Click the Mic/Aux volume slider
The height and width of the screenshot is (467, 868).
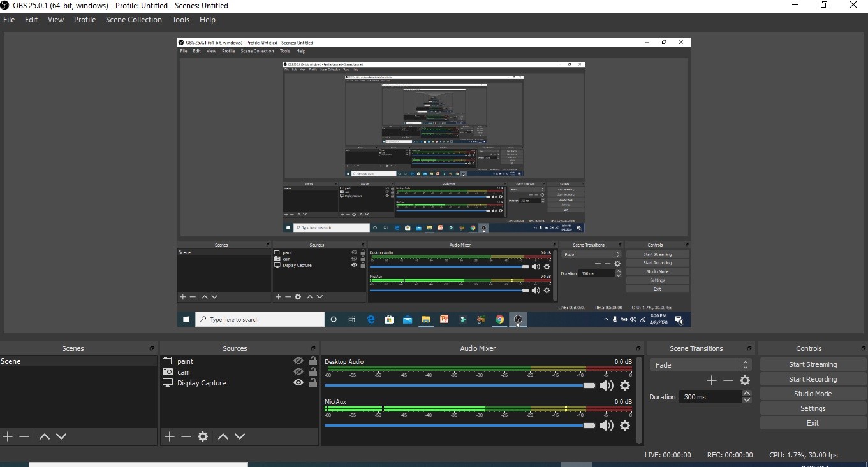(x=460, y=426)
